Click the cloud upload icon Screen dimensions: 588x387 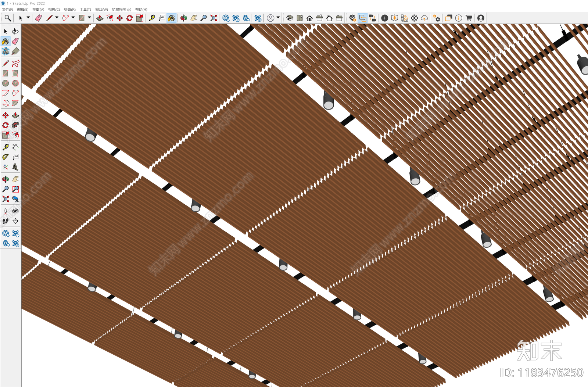pyautogui.click(x=424, y=18)
